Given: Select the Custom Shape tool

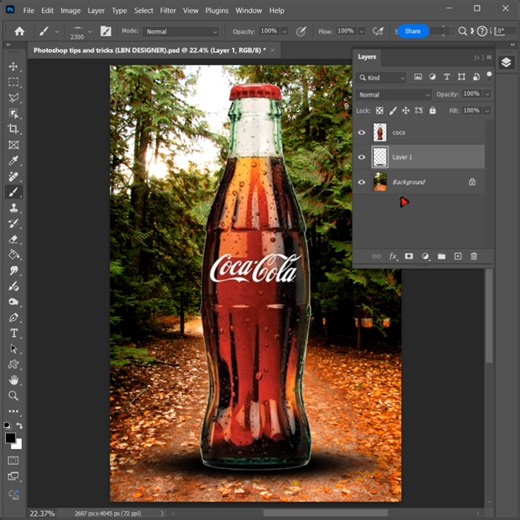Looking at the screenshot, I should 13,364.
